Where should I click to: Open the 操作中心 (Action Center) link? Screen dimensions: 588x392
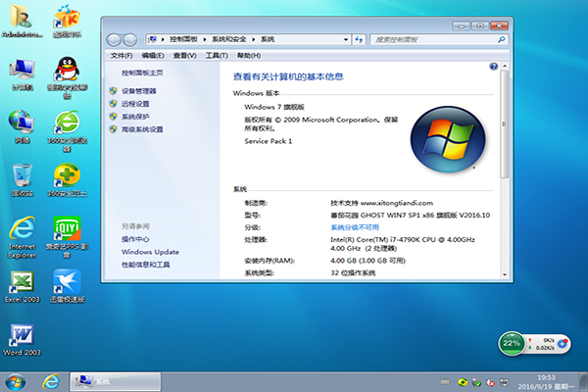[135, 239]
